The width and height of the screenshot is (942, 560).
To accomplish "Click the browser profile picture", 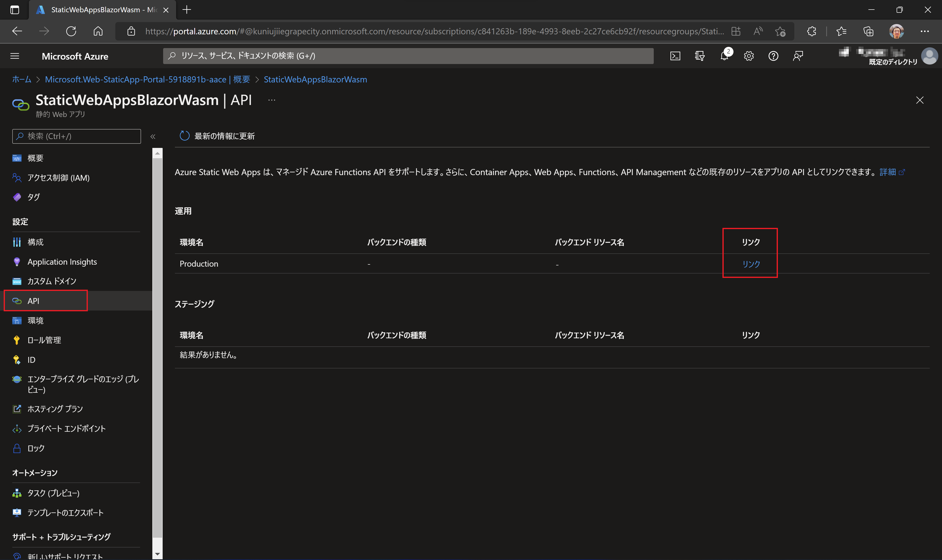I will [x=897, y=31].
